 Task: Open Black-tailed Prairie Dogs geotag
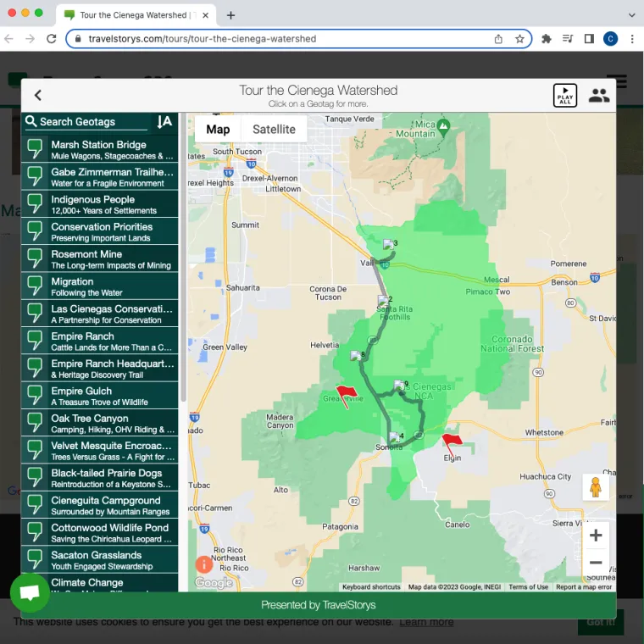pos(100,478)
